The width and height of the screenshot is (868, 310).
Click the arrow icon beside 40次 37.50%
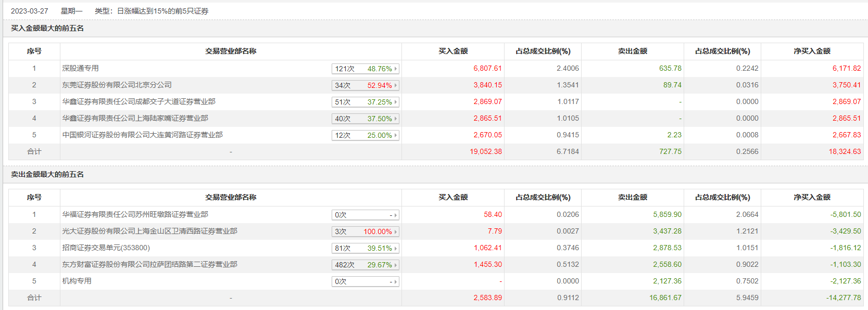point(396,119)
